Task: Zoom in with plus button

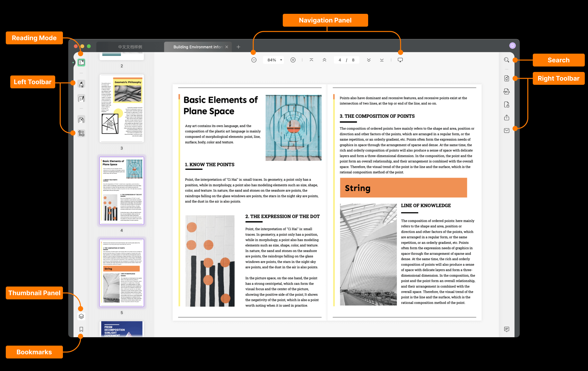Action: [x=293, y=60]
